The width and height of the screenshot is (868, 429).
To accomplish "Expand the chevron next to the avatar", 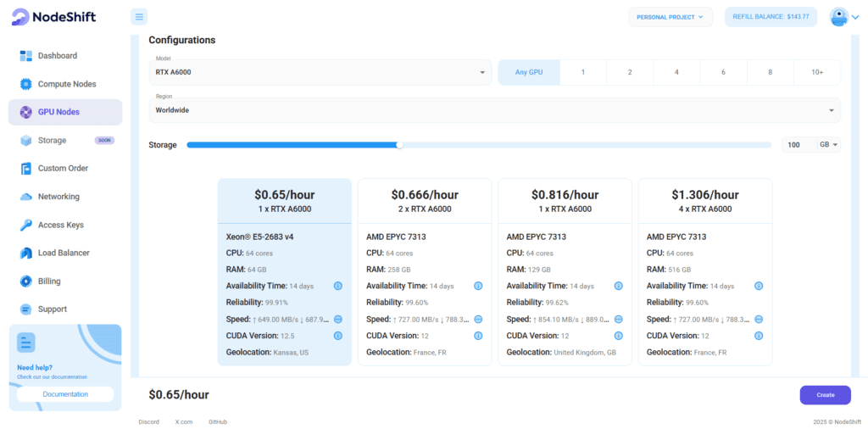I will point(857,17).
